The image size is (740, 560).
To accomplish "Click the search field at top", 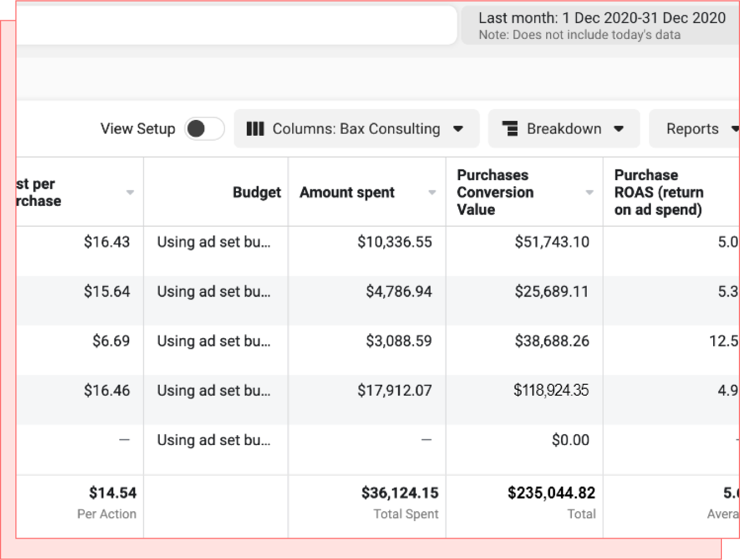I will click(x=236, y=25).
